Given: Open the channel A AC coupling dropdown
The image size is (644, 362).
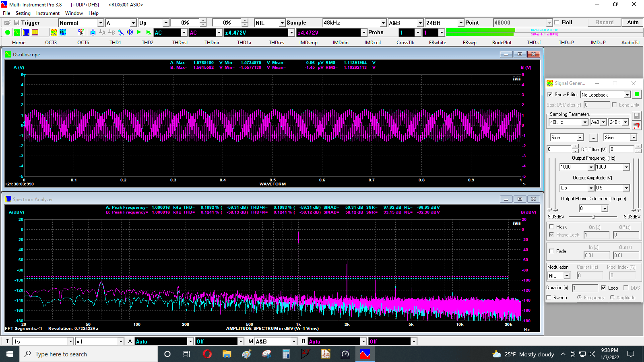Looking at the screenshot, I should point(184,33).
